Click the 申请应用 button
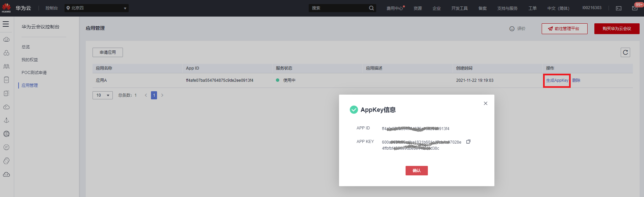 (108, 52)
